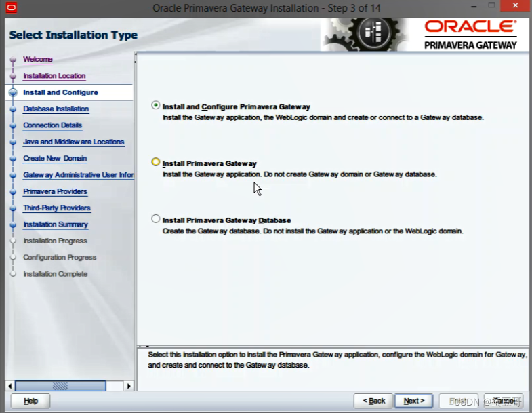Click the Welcome step bullet icon
Screen dimensions: 532x413
tap(13, 60)
